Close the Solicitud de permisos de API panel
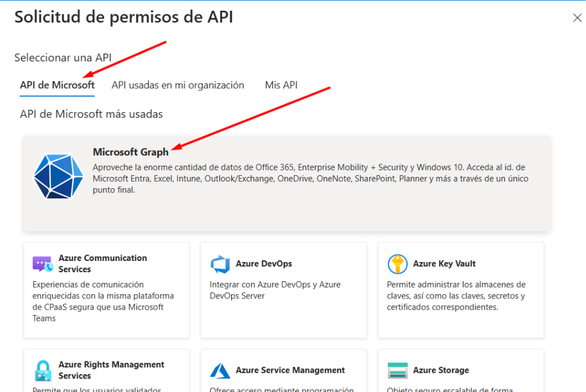Screen dimensions: 586x392 577,17
